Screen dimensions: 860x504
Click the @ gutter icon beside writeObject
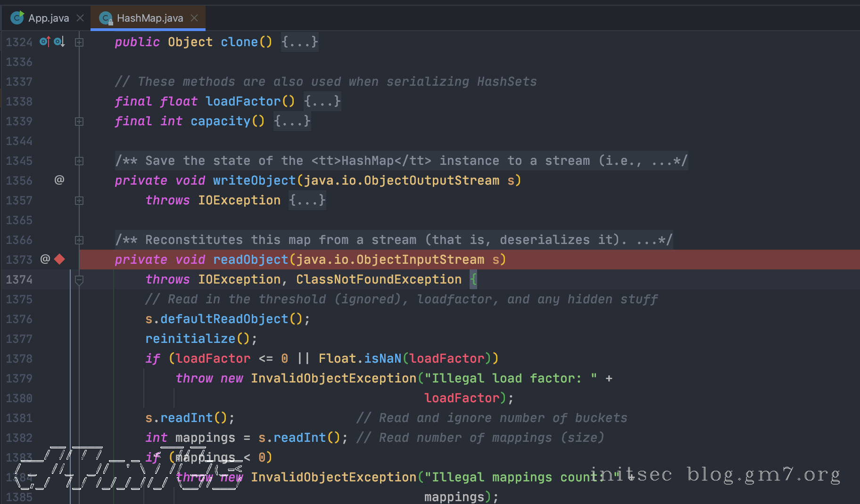click(59, 180)
